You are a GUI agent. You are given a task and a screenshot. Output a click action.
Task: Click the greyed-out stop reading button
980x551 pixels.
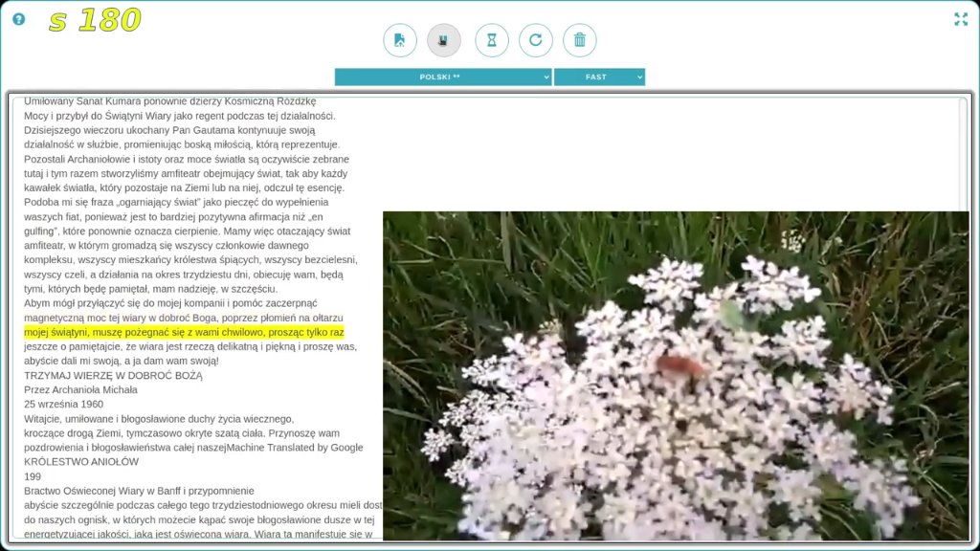tap(444, 40)
